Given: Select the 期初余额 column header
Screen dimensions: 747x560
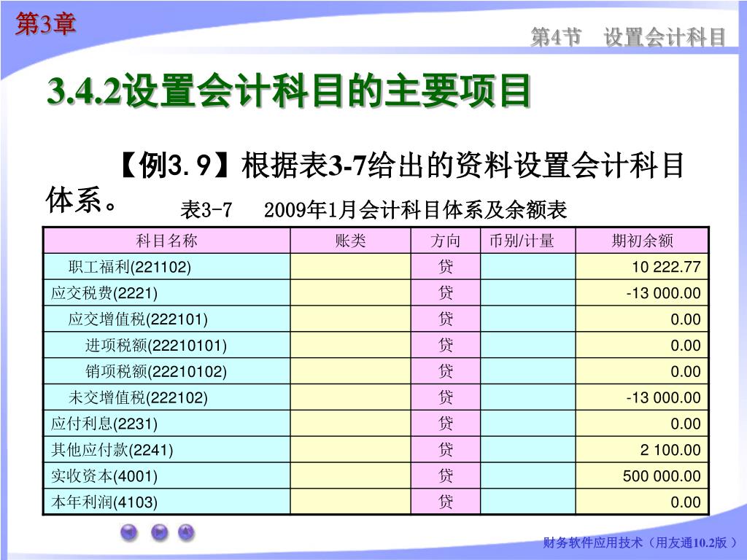Looking at the screenshot, I should [x=642, y=241].
